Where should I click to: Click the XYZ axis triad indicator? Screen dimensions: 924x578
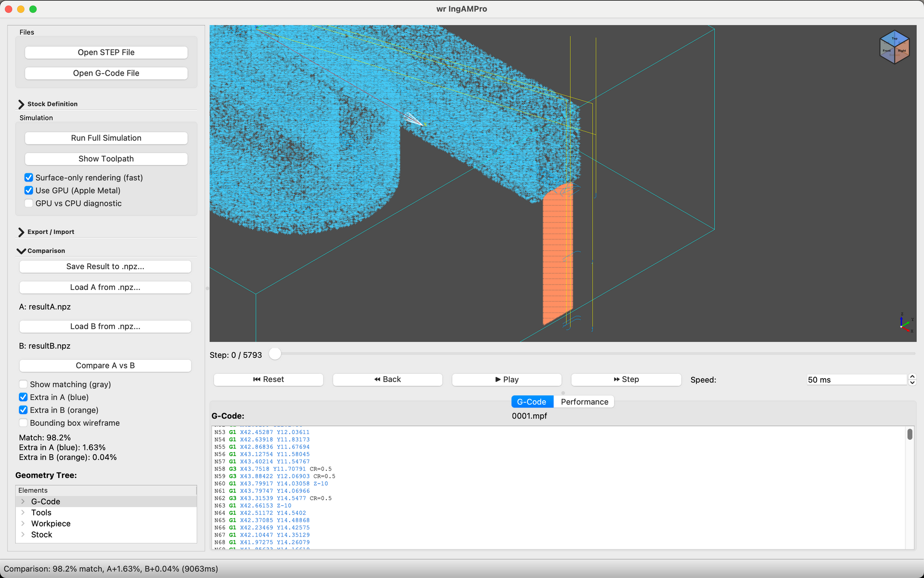(906, 322)
